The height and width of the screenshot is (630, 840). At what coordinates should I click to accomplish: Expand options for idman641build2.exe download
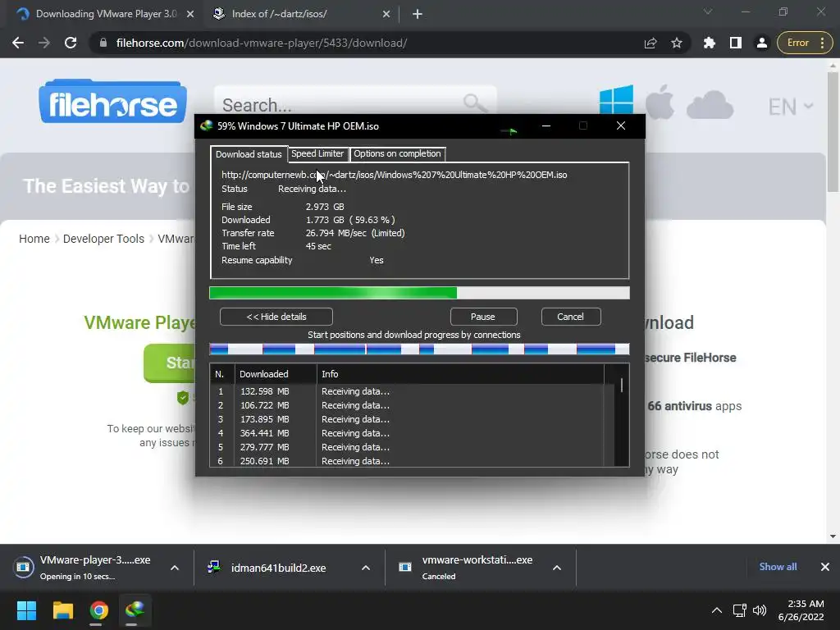(x=366, y=568)
